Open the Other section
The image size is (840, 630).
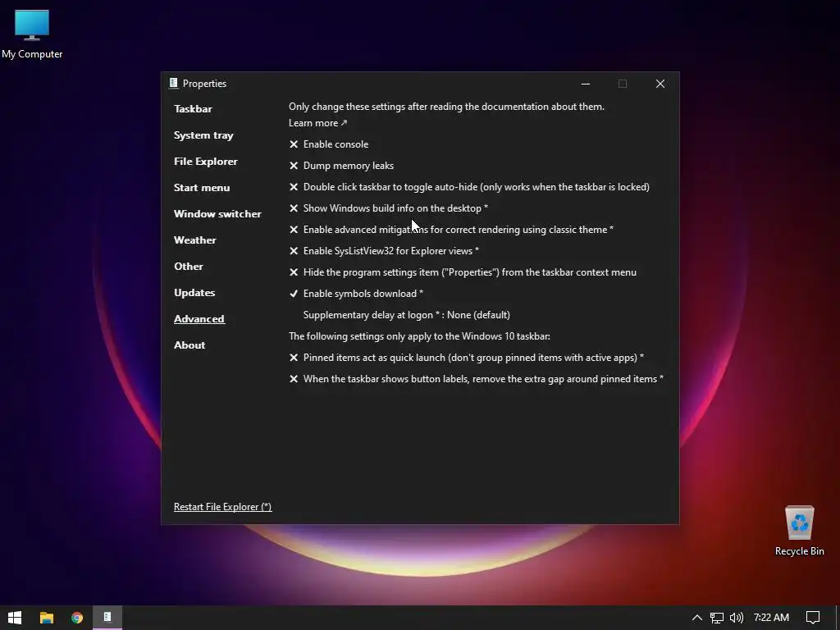[189, 267]
